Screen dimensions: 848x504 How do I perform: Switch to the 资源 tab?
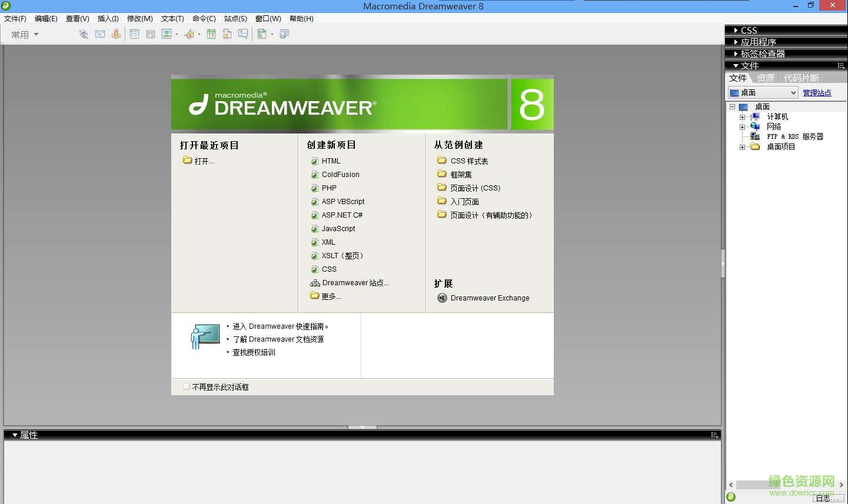[x=765, y=78]
